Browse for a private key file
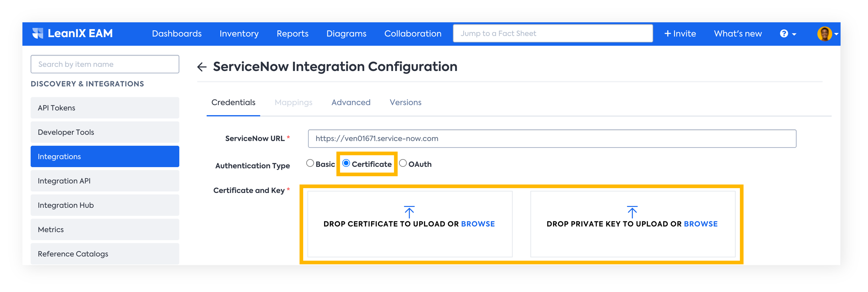 coord(701,224)
